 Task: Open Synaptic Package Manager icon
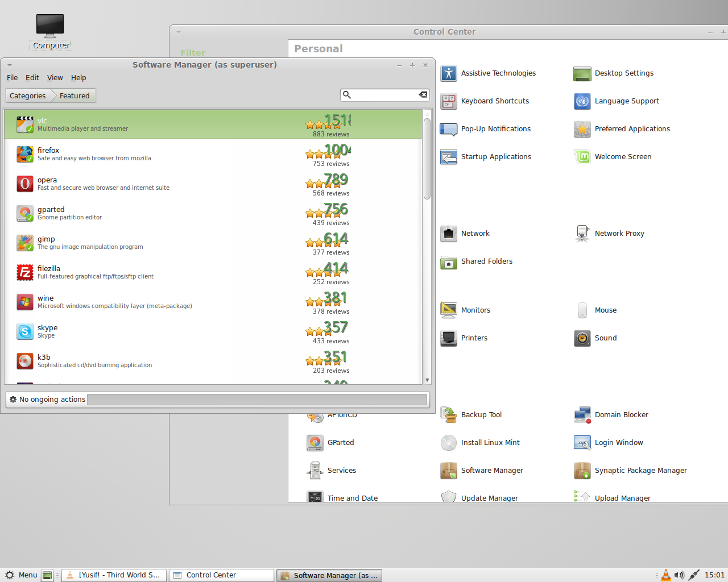click(x=582, y=471)
